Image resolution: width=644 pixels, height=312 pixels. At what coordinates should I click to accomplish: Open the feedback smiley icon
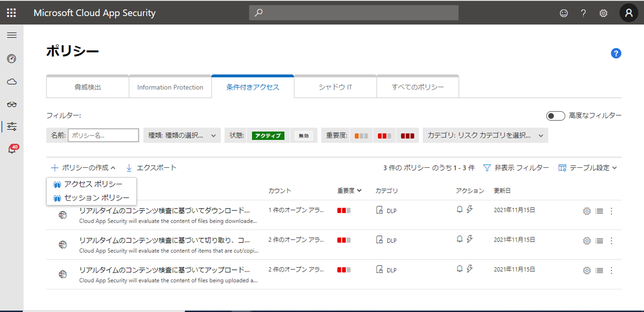tap(564, 13)
